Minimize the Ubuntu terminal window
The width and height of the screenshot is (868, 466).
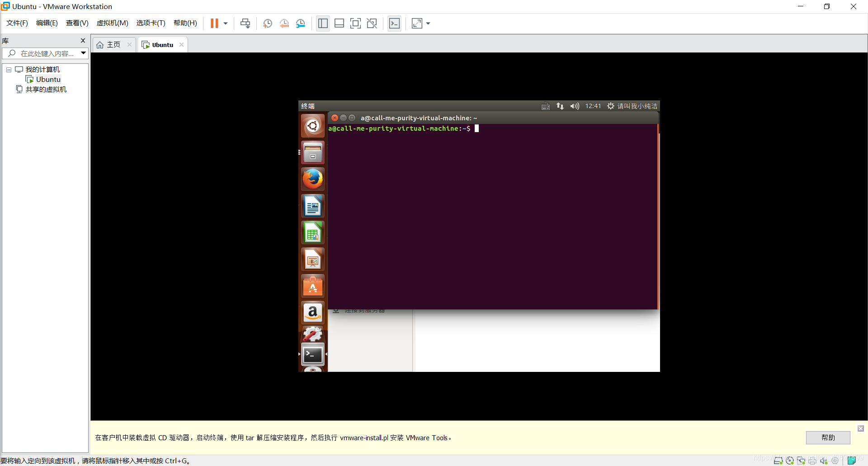pos(343,118)
